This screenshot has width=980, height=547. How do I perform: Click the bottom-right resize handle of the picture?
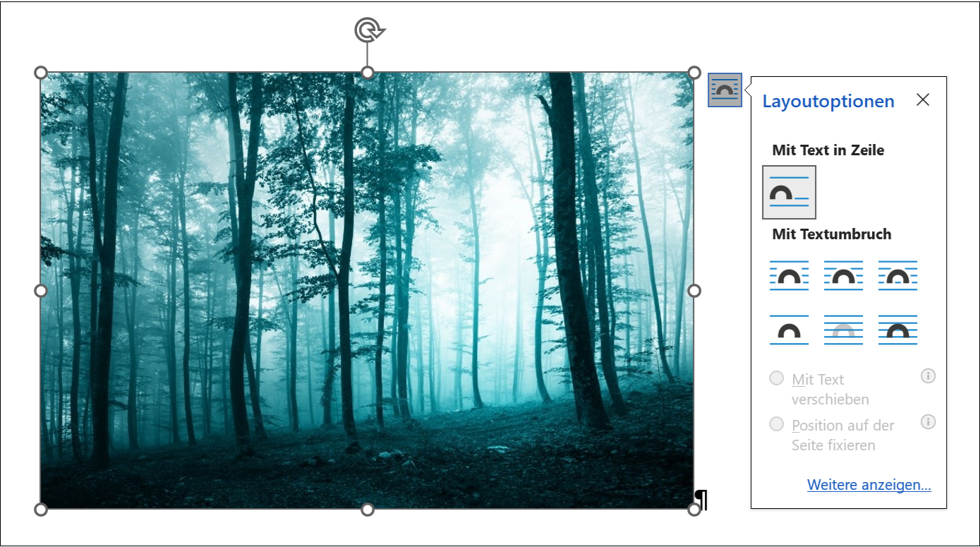[x=694, y=510]
